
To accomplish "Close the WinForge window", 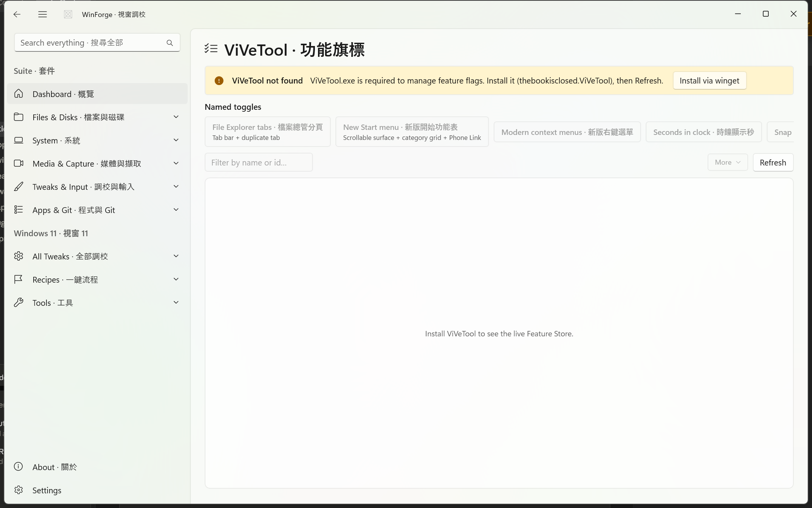I will [x=793, y=14].
